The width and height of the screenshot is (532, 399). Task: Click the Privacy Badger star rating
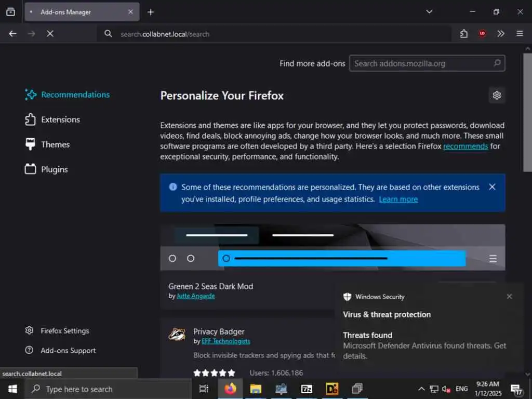coord(214,373)
